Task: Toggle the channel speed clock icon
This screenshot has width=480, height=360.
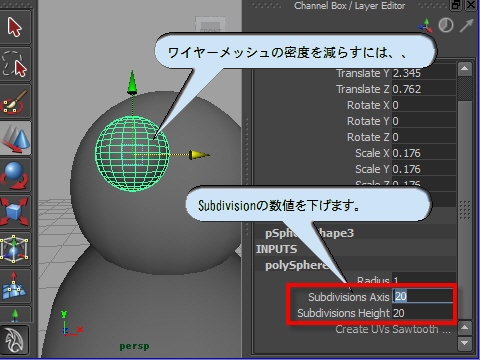Action: (446, 25)
